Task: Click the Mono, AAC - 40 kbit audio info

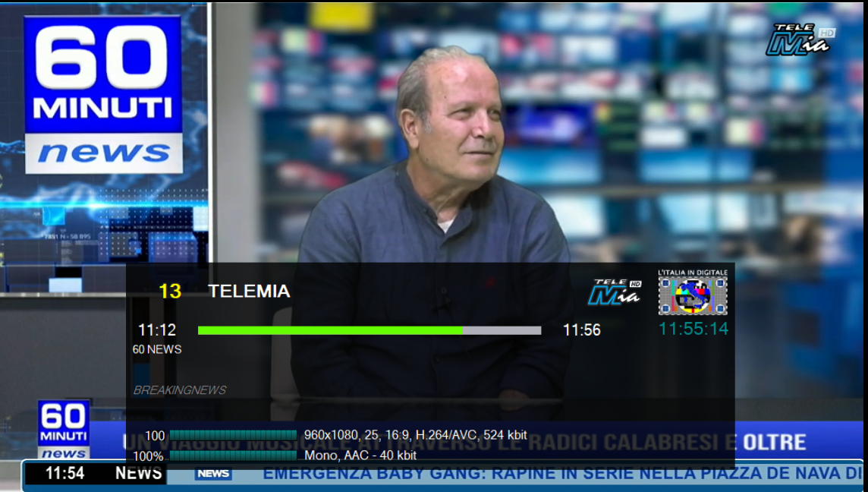Action: pos(360,456)
